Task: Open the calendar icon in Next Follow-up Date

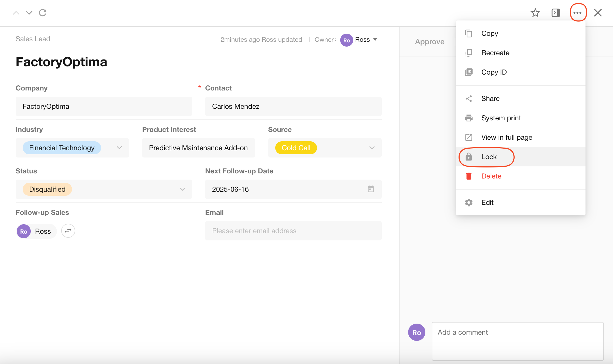Action: pos(371,189)
